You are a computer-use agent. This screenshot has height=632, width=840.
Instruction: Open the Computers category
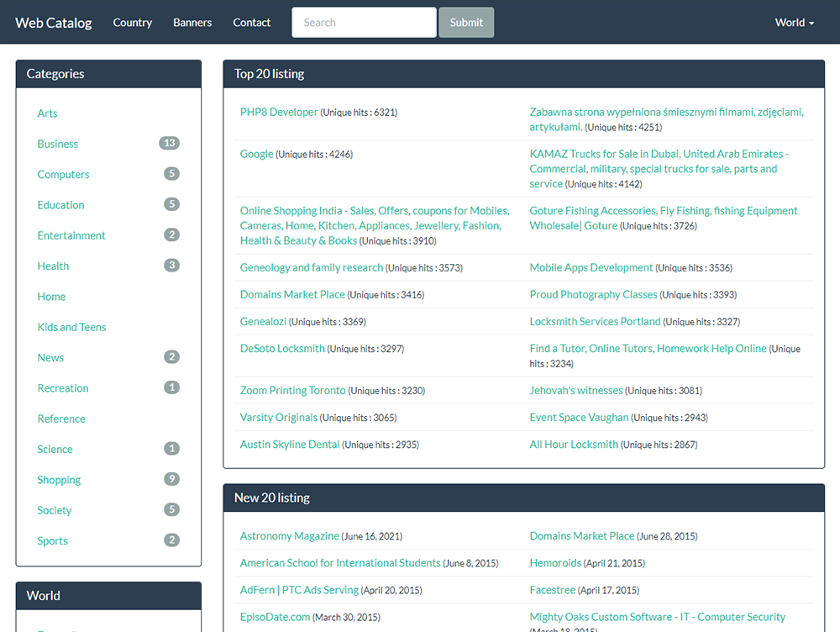coord(63,174)
